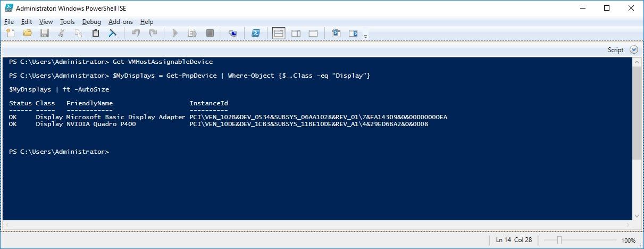Show the script pane on top

click(x=279, y=34)
